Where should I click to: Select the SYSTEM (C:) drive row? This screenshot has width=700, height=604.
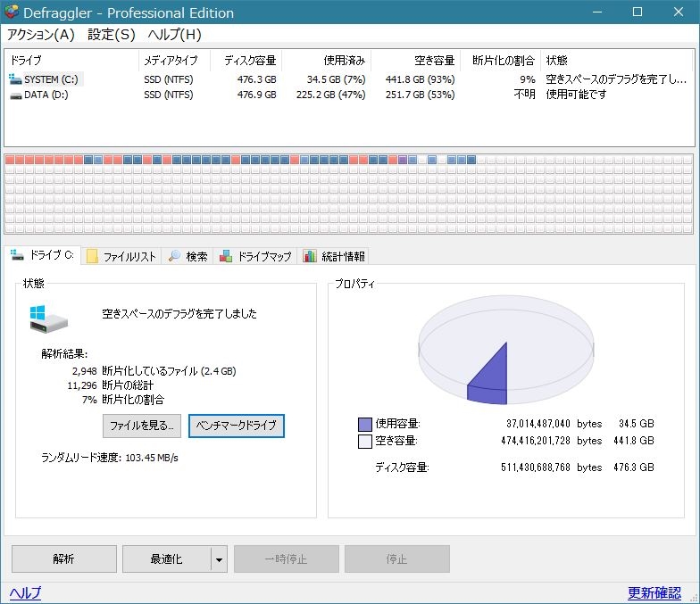(x=348, y=79)
